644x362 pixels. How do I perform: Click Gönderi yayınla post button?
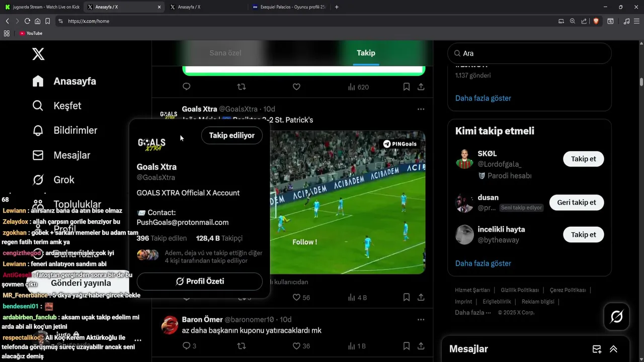click(x=80, y=284)
